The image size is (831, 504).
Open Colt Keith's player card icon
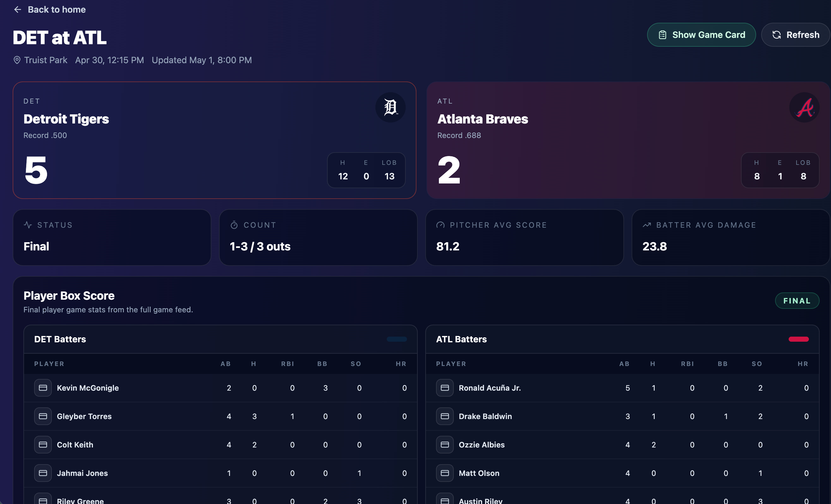[43, 444]
